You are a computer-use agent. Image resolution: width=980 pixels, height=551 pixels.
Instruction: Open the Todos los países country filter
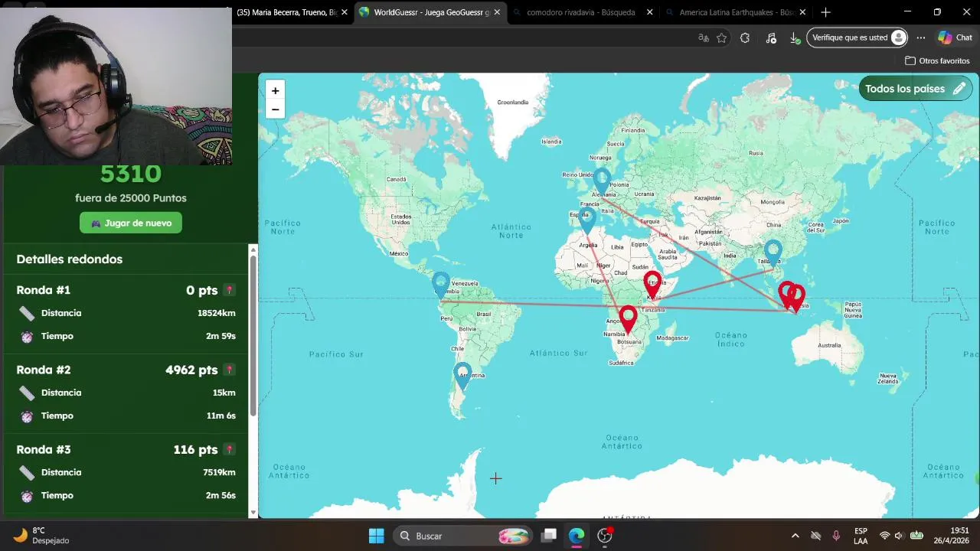[915, 89]
